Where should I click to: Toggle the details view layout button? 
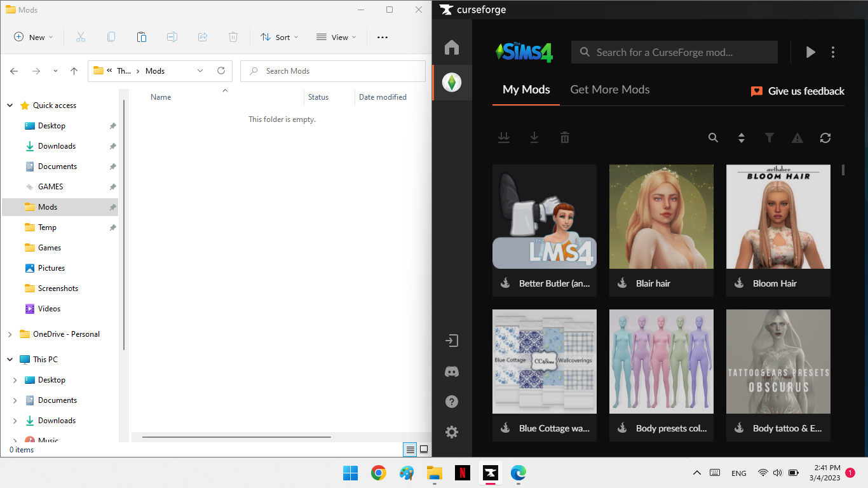point(410,449)
